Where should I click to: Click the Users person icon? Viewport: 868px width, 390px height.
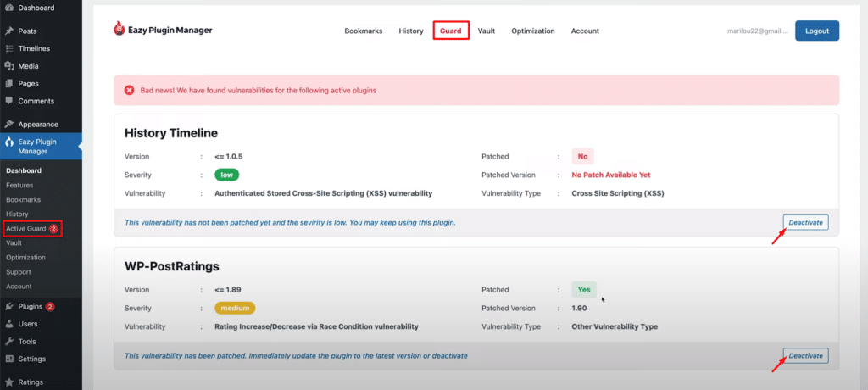(x=8, y=324)
